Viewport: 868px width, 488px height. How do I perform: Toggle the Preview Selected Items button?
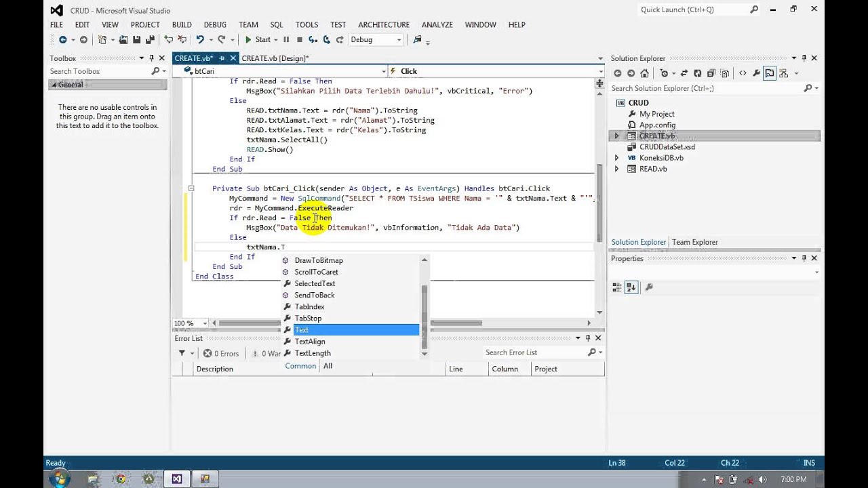[x=770, y=73]
